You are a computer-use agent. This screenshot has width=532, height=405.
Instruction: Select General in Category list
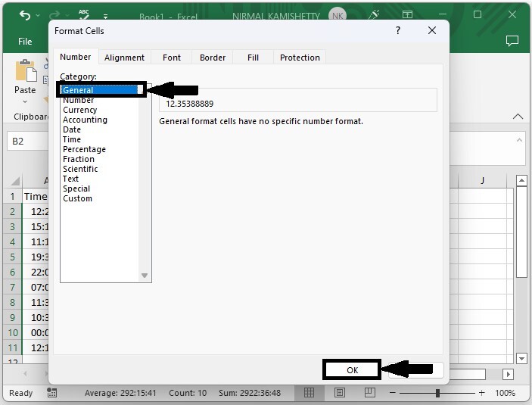(x=100, y=90)
